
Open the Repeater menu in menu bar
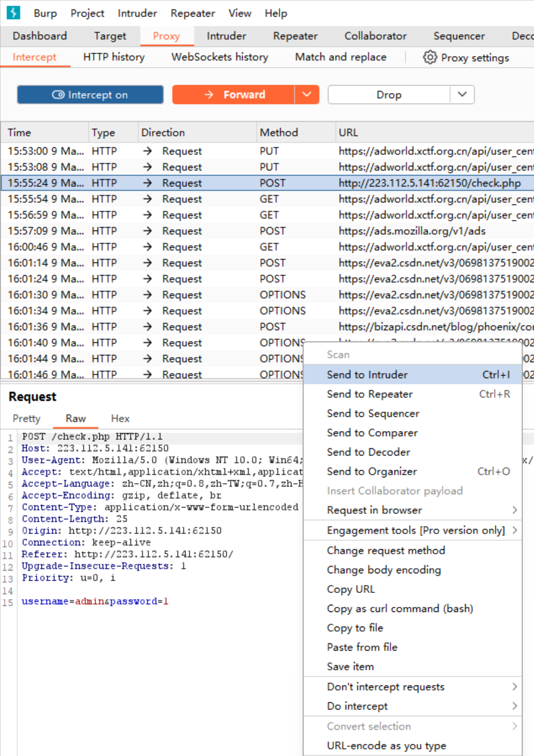tap(193, 13)
